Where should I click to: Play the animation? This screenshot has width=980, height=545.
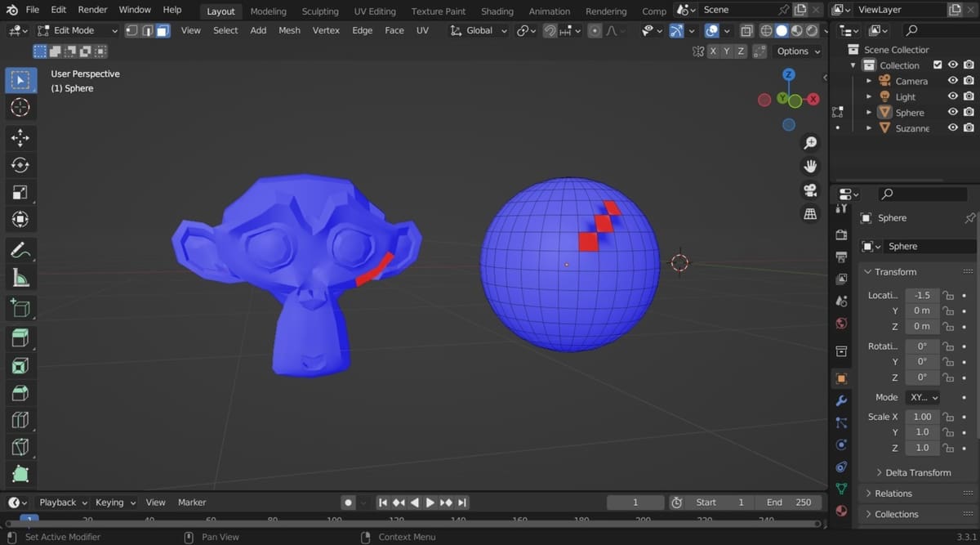click(430, 503)
